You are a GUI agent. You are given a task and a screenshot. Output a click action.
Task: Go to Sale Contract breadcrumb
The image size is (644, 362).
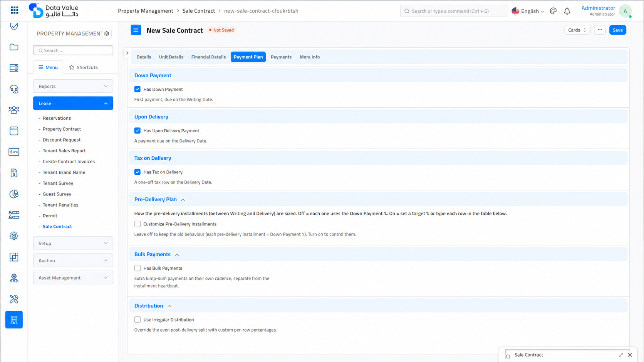click(x=199, y=11)
